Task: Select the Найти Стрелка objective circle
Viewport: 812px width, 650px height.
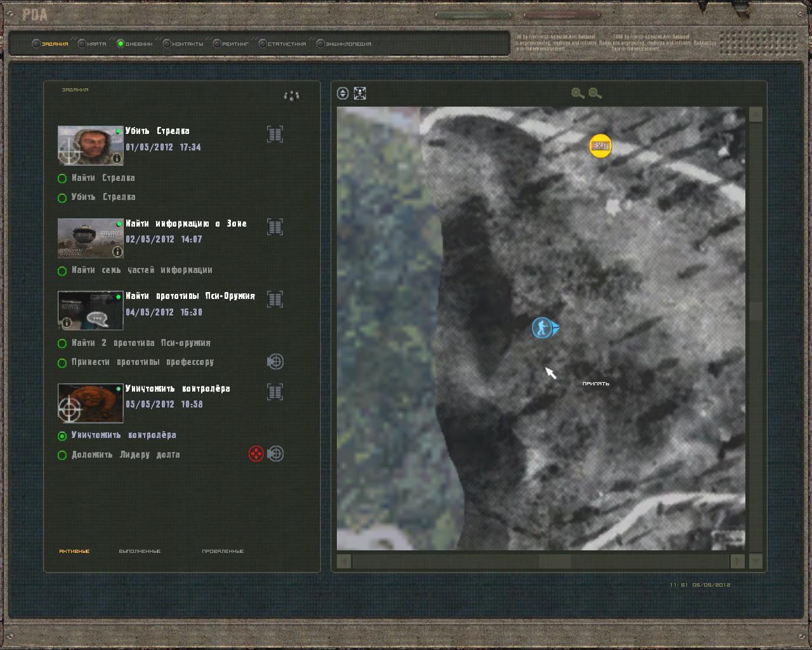Action: (x=62, y=179)
